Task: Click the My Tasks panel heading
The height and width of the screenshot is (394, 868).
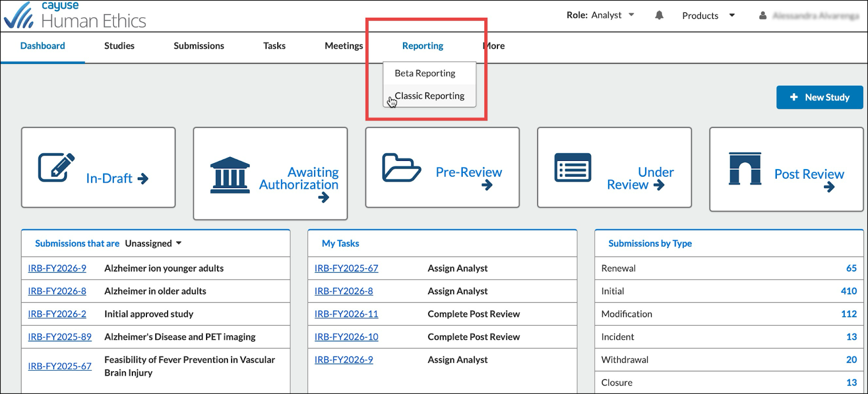Action: (x=340, y=243)
